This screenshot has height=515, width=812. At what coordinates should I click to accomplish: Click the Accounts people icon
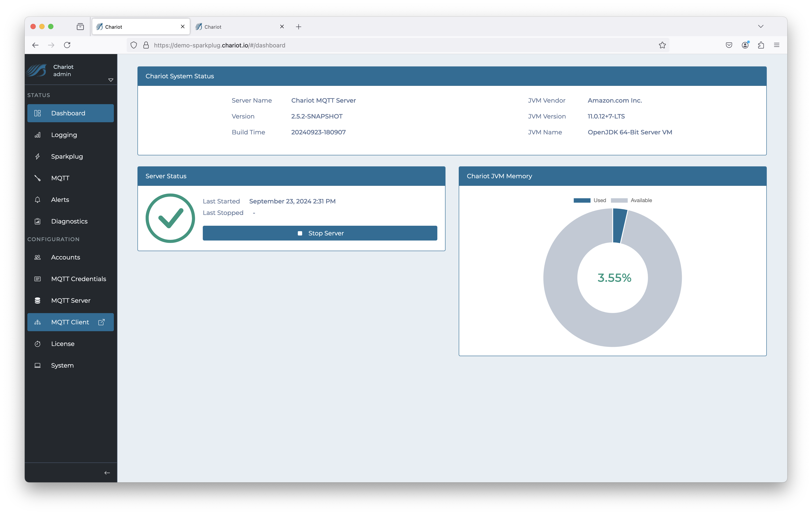tap(38, 257)
